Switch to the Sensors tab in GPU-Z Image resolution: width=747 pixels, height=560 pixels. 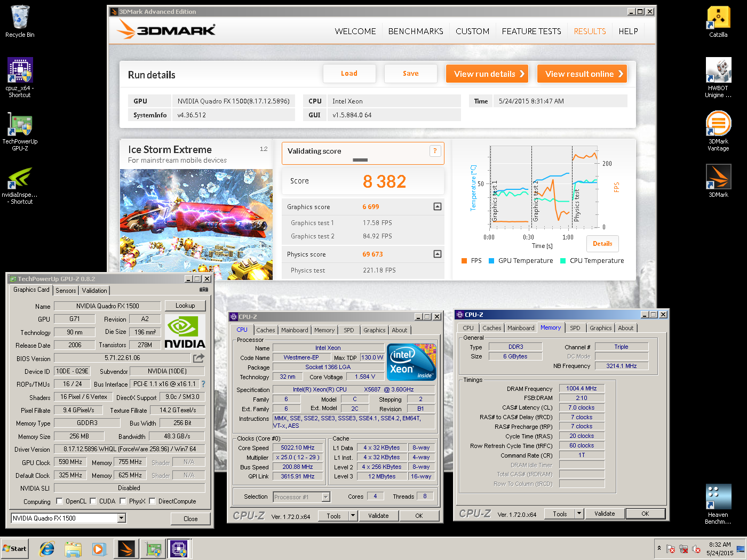[x=66, y=291]
